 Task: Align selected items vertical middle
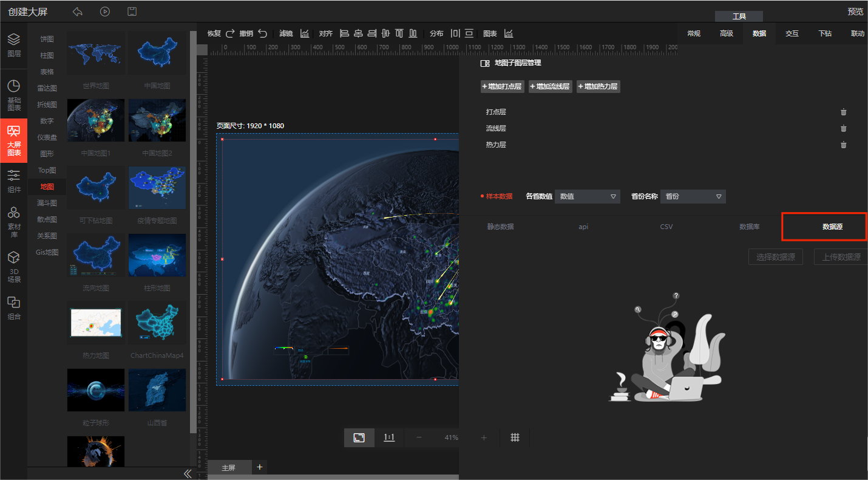pos(385,33)
